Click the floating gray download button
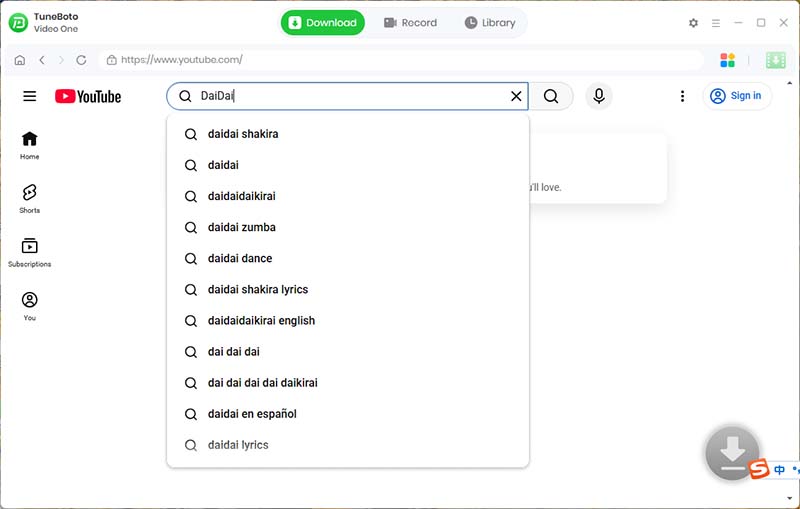 coord(732,452)
